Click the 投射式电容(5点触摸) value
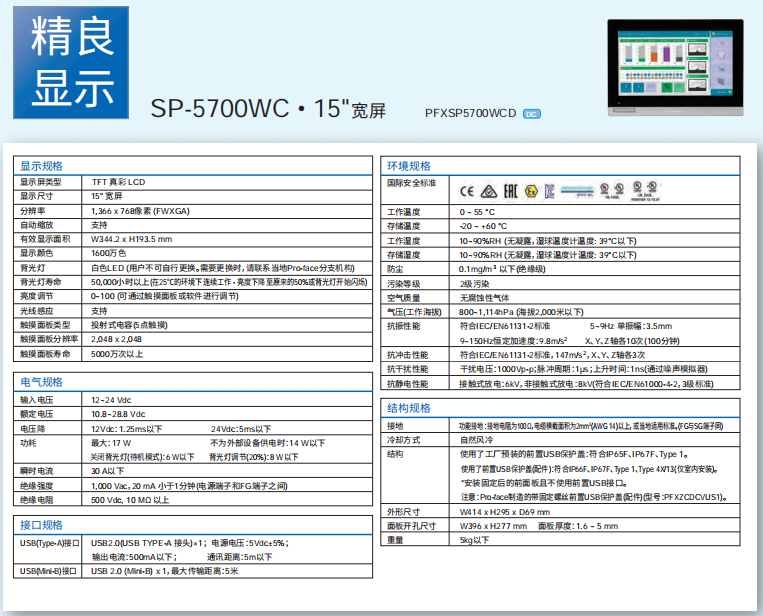Screen dimensions: 763x616 tap(129, 325)
